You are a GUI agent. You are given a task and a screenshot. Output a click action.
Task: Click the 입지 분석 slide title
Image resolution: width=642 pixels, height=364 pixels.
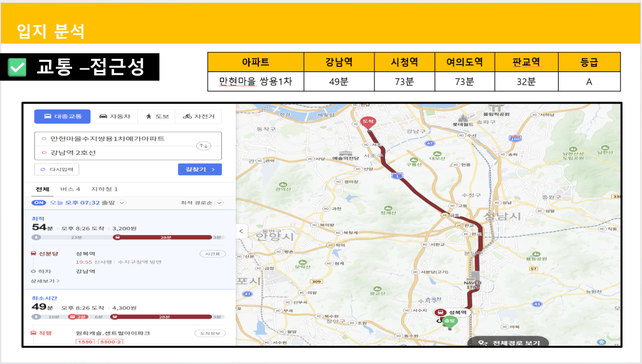[x=51, y=31]
